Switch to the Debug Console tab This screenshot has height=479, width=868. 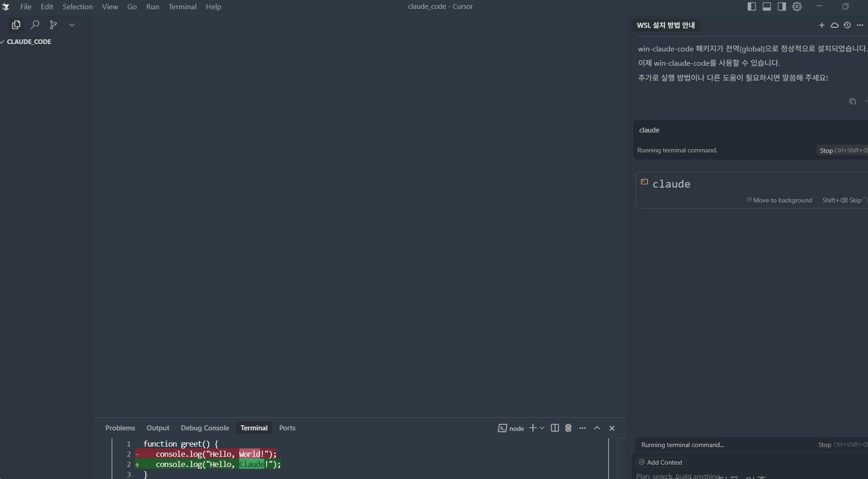click(205, 428)
